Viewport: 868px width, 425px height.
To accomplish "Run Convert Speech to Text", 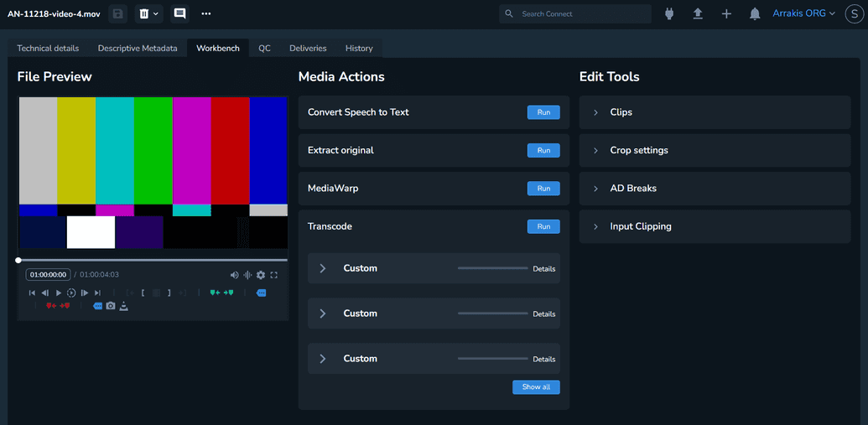I will (x=543, y=112).
